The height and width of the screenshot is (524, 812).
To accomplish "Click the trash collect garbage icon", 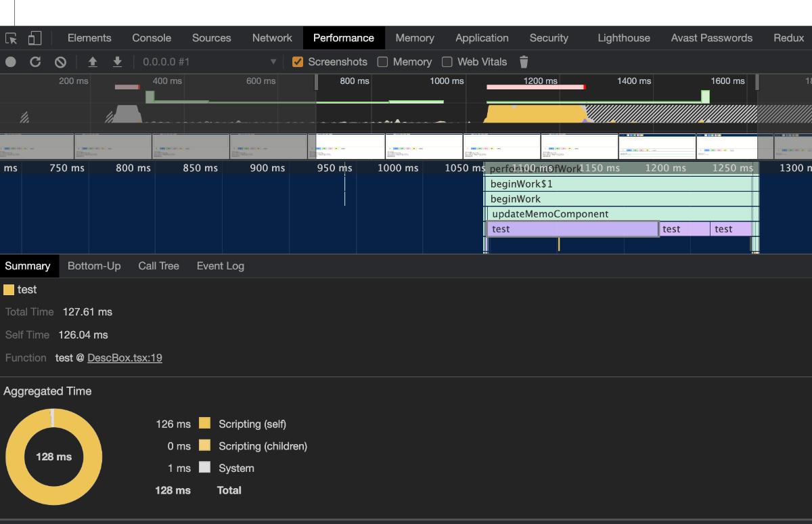I will pos(524,62).
